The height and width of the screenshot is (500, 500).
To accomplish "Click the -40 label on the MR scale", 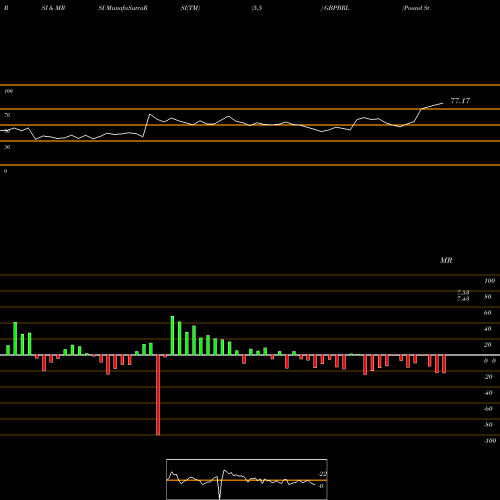I will [488, 393].
